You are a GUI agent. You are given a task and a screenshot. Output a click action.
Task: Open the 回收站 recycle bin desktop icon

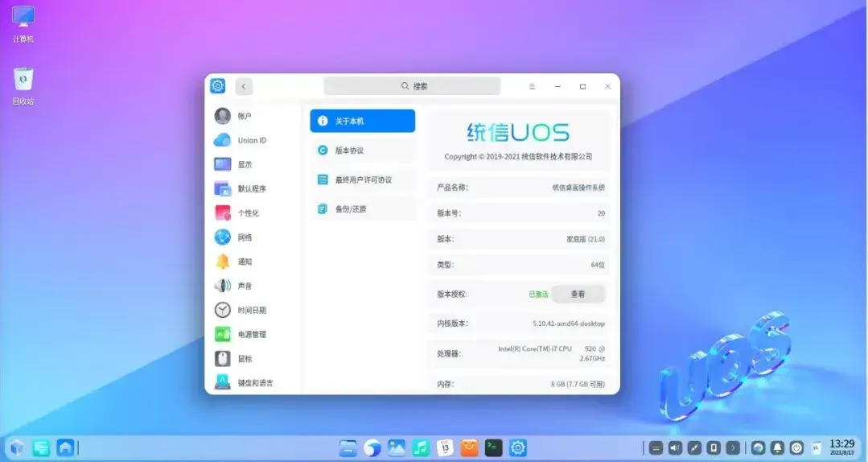23,86
